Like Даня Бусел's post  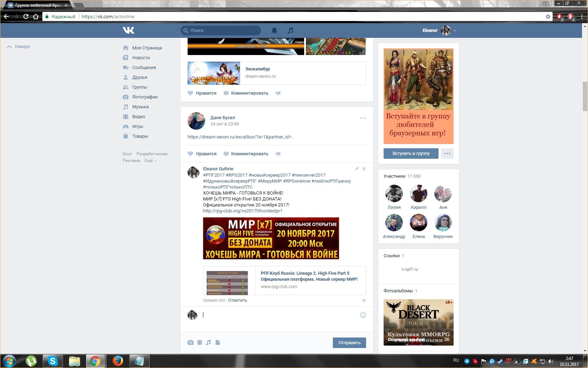coord(202,154)
